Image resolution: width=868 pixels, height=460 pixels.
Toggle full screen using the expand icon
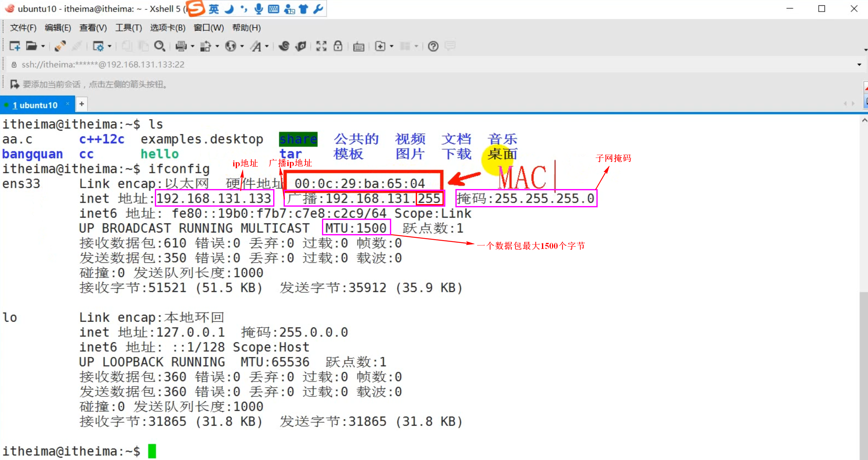pyautogui.click(x=321, y=46)
